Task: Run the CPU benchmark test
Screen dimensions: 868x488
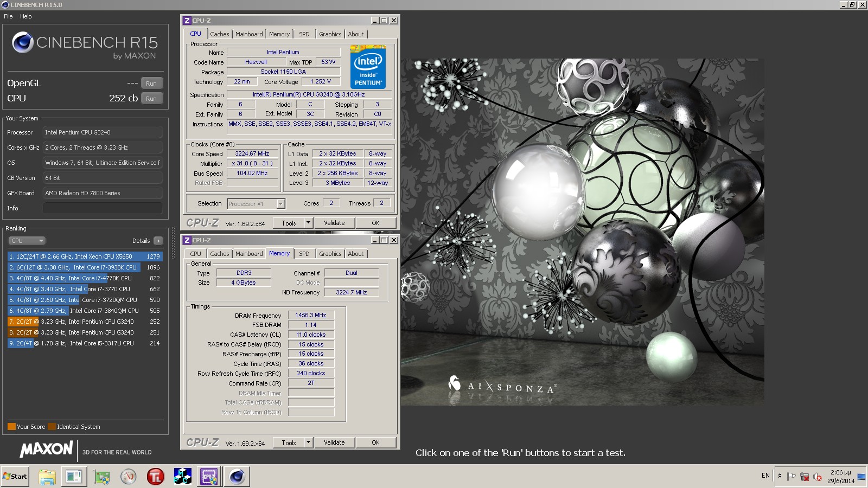Action: tap(151, 99)
